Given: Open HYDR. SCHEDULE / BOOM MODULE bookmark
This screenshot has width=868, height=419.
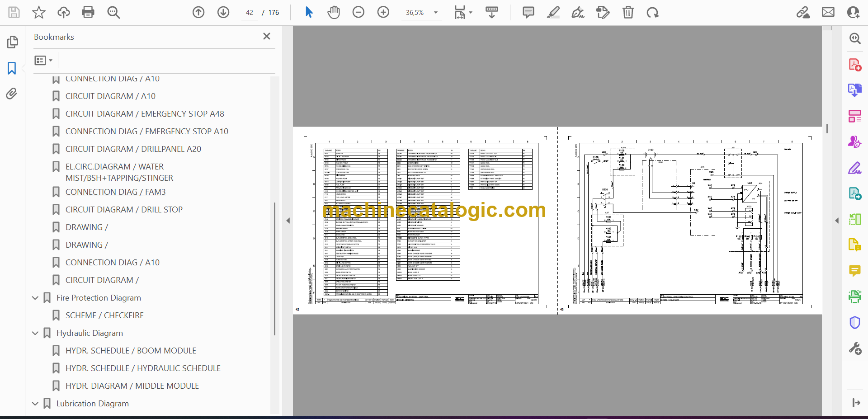Looking at the screenshot, I should click(x=131, y=350).
